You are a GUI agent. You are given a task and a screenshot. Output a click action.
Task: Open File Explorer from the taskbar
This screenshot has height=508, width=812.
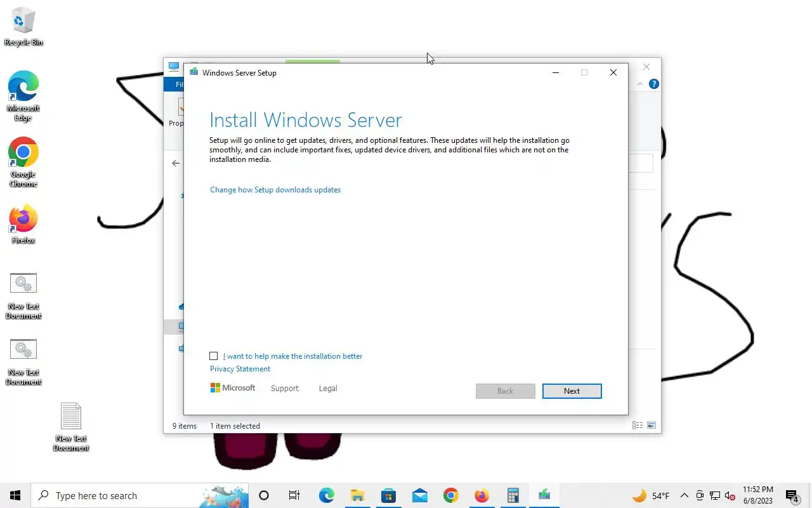(357, 495)
